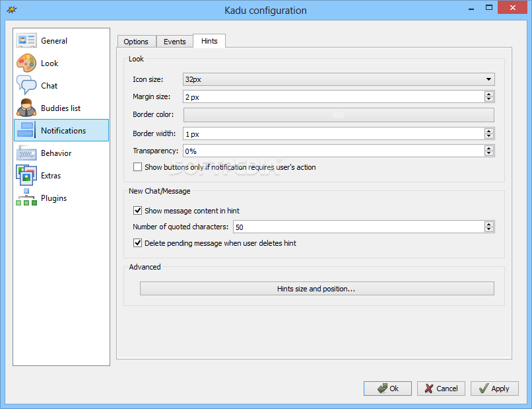Select Extras label in sidebar

(x=51, y=176)
